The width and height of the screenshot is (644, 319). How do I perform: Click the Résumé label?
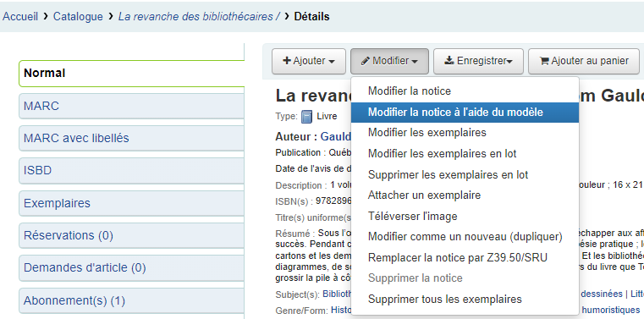[x=294, y=234]
